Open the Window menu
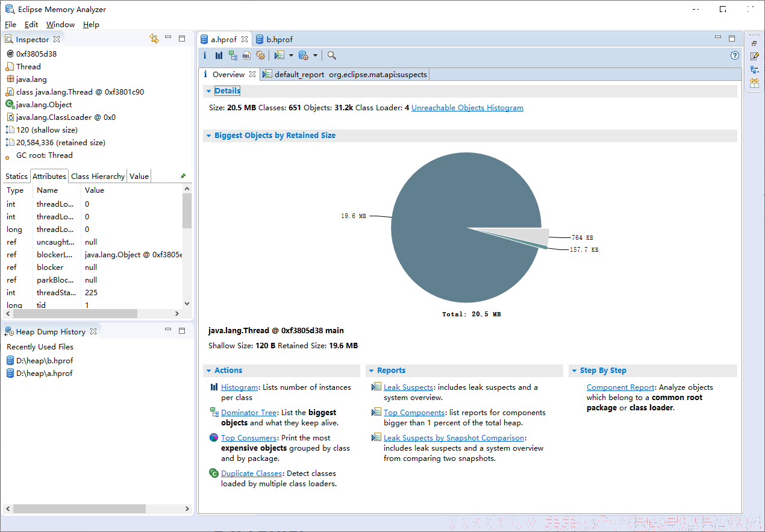 [x=60, y=25]
